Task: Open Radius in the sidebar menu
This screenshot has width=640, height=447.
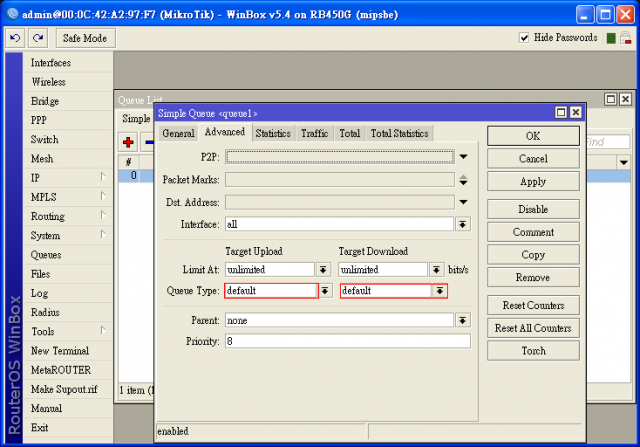Action: click(x=45, y=313)
